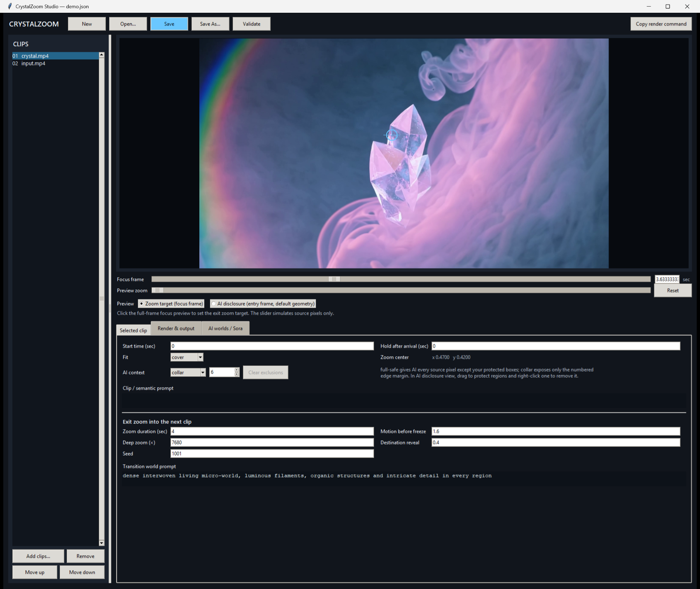The image size is (700, 589).
Task: Remove the selected clip
Action: click(x=86, y=556)
